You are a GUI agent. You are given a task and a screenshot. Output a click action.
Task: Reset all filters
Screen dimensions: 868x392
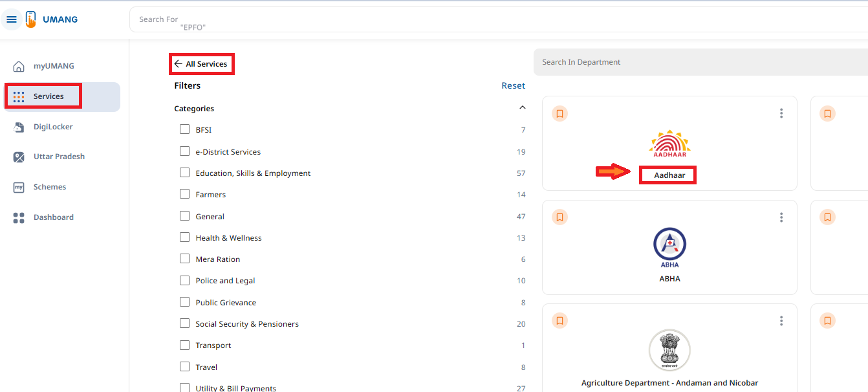513,85
